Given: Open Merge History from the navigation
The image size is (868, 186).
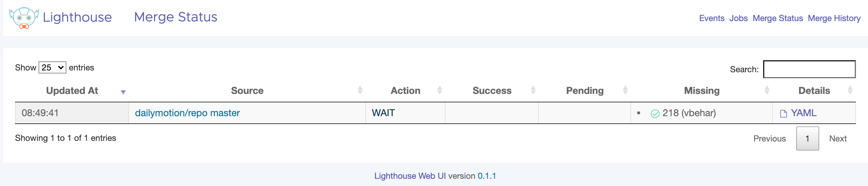Looking at the screenshot, I should (x=834, y=18).
